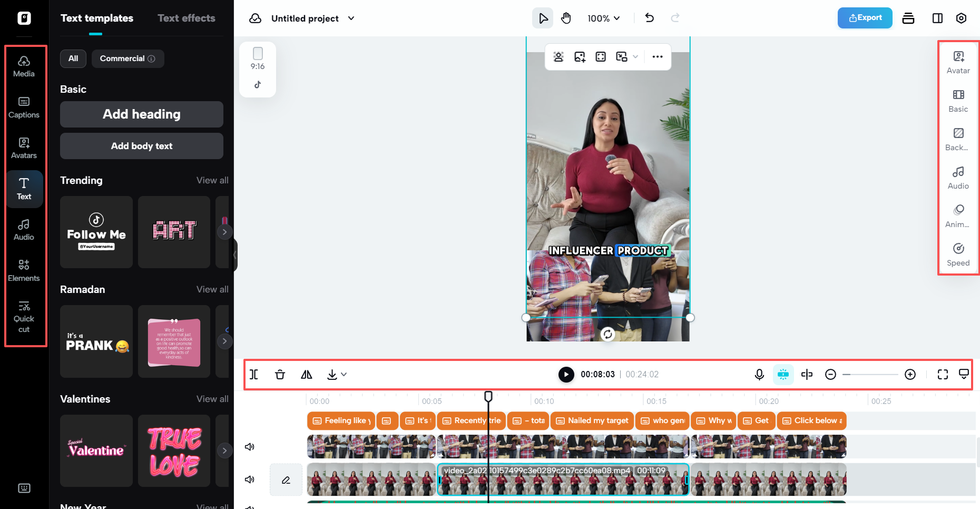
Task: Expand the zoom level 100% dropdown
Action: coord(603,18)
